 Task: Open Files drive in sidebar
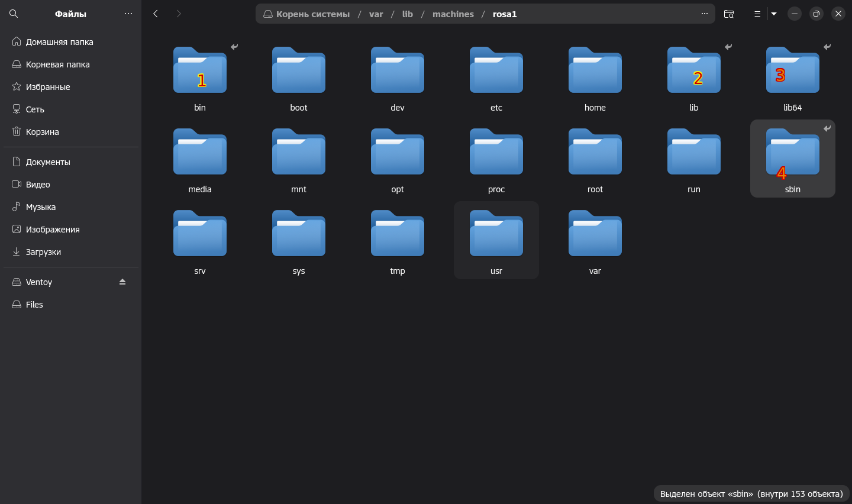(x=34, y=305)
